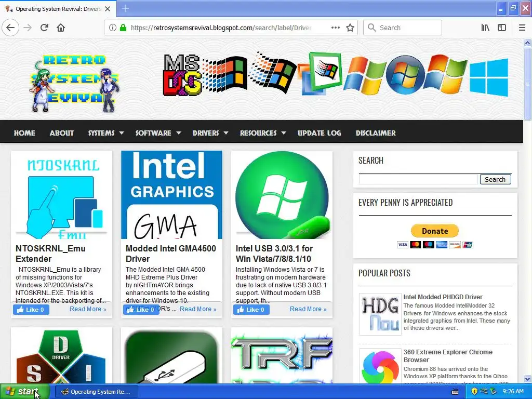Open Intel Modded PHDGD Driver popular post
The height and width of the screenshot is (399, 532).
pos(443,297)
